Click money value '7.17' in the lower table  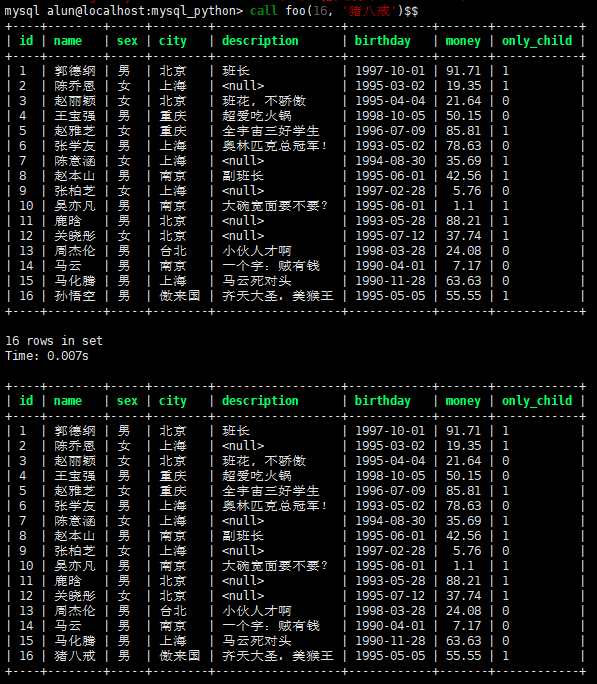pos(467,626)
